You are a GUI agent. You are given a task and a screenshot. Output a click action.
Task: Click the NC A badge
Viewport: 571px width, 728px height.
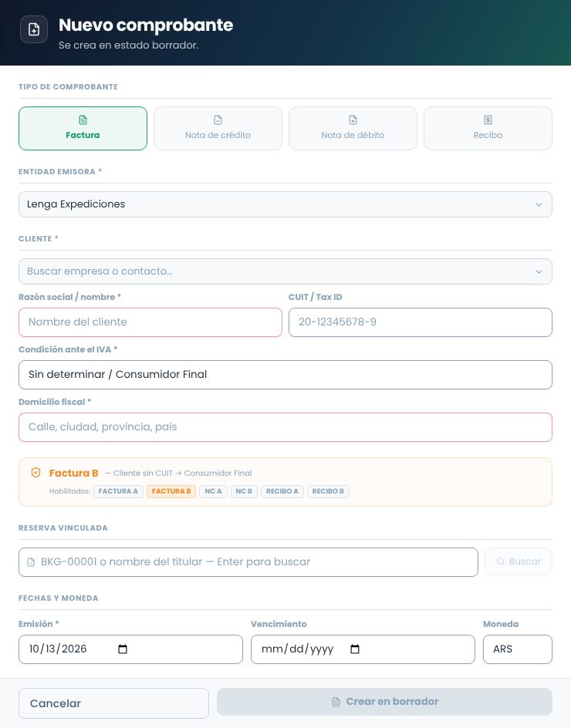pyautogui.click(x=213, y=491)
